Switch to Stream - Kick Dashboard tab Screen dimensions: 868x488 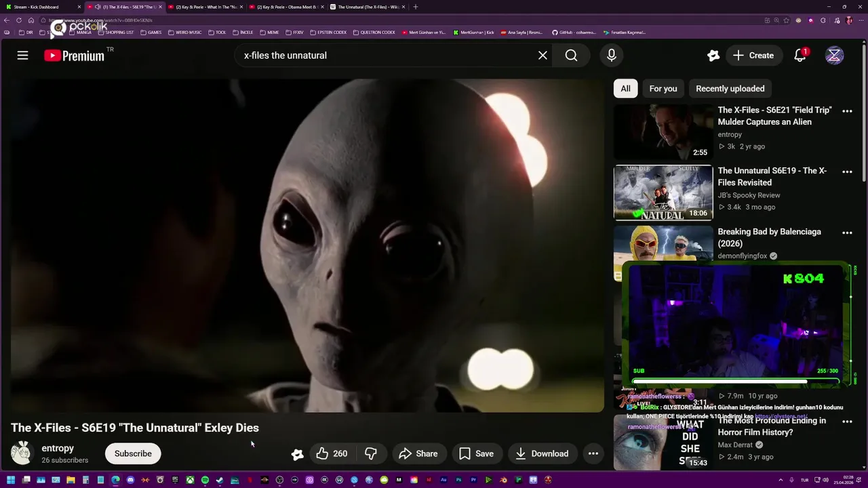pos(42,7)
